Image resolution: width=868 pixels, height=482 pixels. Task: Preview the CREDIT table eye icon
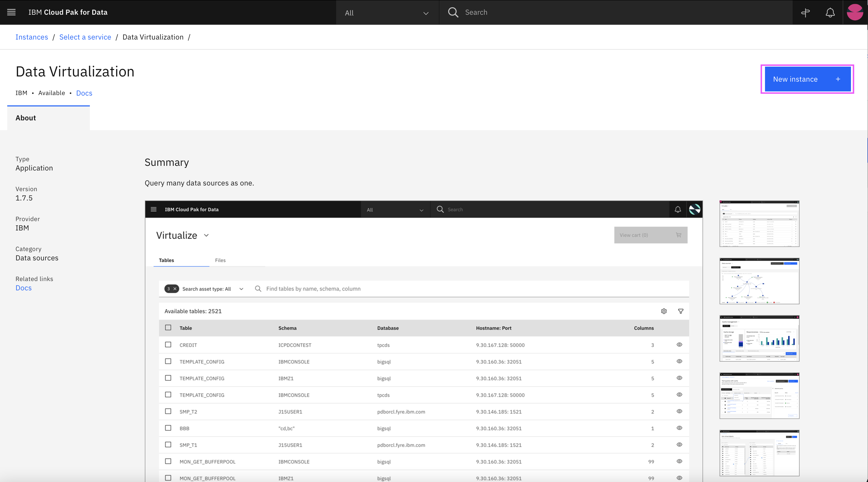(x=679, y=345)
